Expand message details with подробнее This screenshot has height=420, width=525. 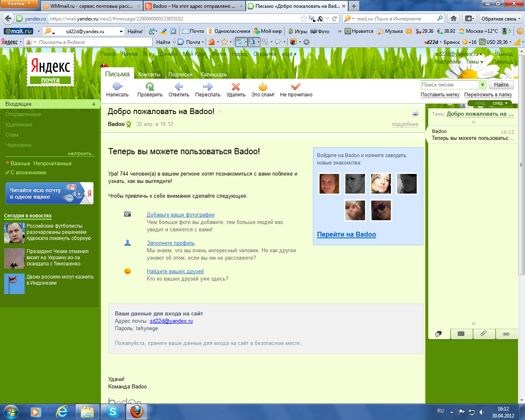(405, 124)
